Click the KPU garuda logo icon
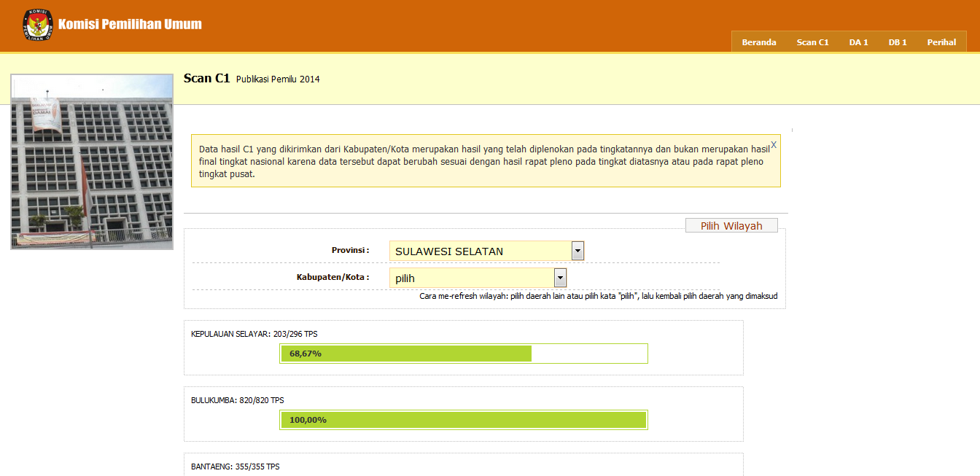980x476 pixels. click(38, 24)
